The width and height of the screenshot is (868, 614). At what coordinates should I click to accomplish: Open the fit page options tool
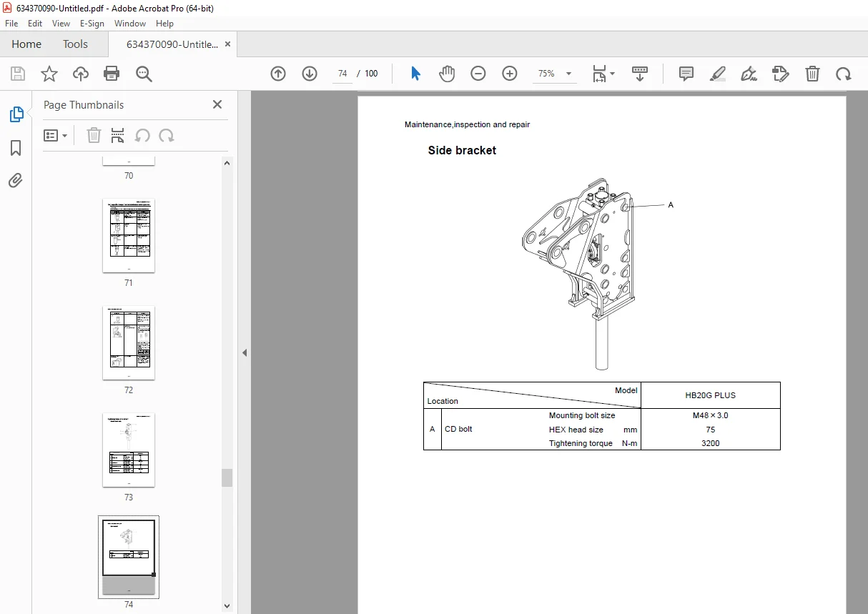pyautogui.click(x=603, y=74)
